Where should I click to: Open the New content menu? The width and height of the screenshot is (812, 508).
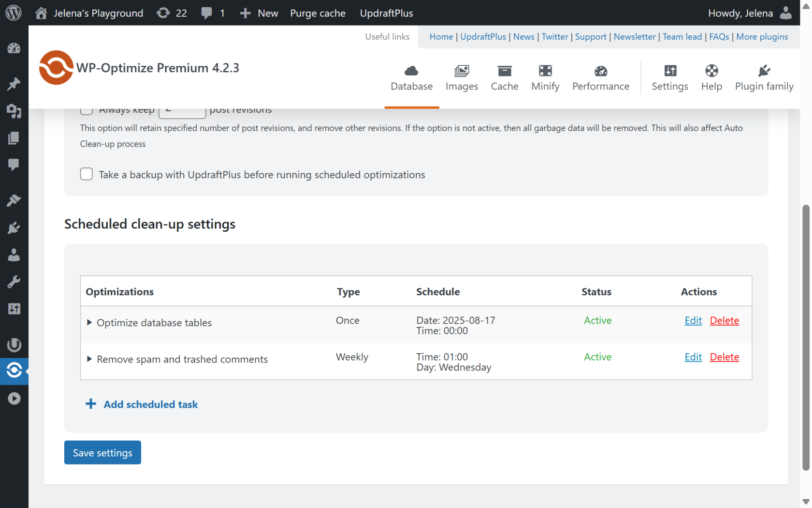click(259, 13)
